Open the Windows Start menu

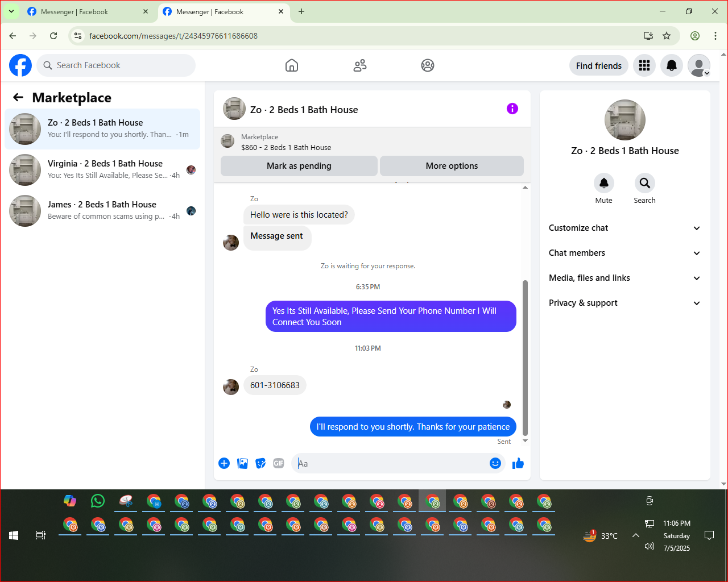coord(14,535)
